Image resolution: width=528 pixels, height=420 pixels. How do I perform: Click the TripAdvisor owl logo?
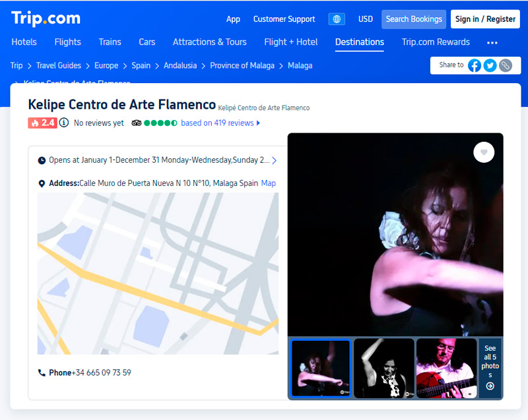coord(137,123)
